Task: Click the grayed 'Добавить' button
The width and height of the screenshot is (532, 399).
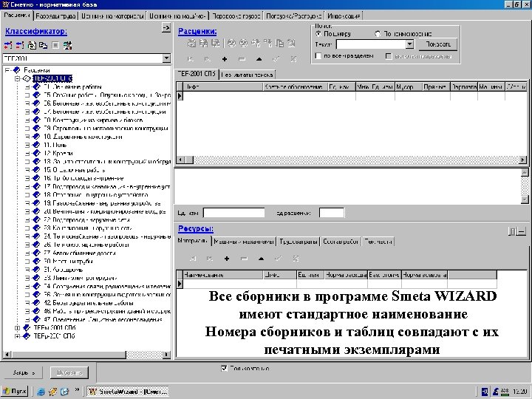Action: 69,372
